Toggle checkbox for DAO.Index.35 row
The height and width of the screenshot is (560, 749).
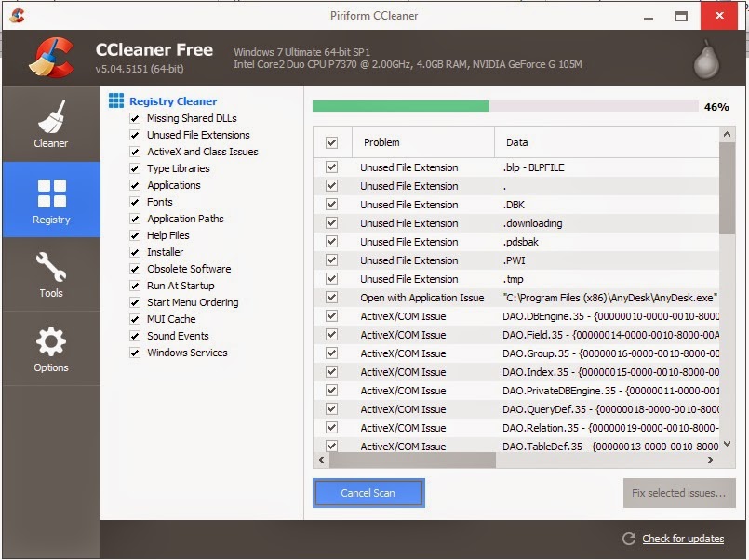(331, 372)
